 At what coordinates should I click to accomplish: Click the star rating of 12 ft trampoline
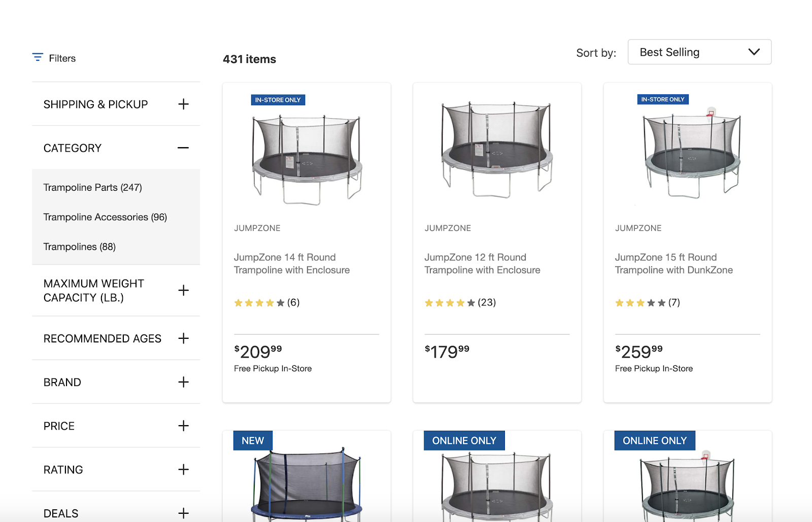(x=450, y=303)
